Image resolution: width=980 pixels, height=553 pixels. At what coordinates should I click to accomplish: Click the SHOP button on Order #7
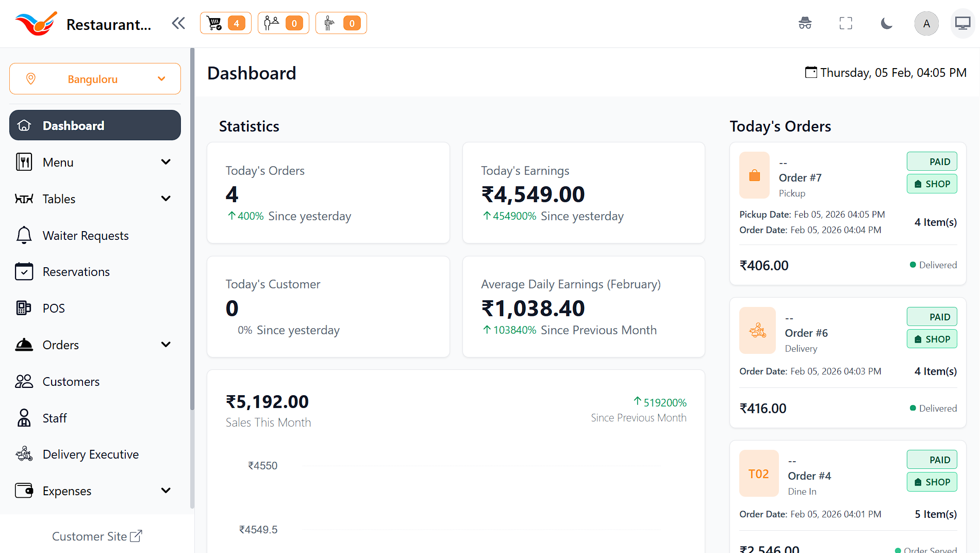click(932, 184)
